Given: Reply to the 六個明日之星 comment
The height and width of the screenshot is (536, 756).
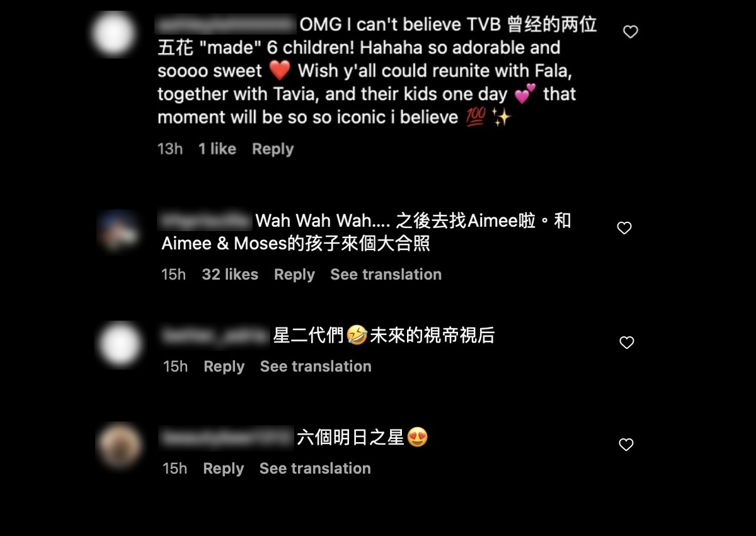Looking at the screenshot, I should click(223, 469).
